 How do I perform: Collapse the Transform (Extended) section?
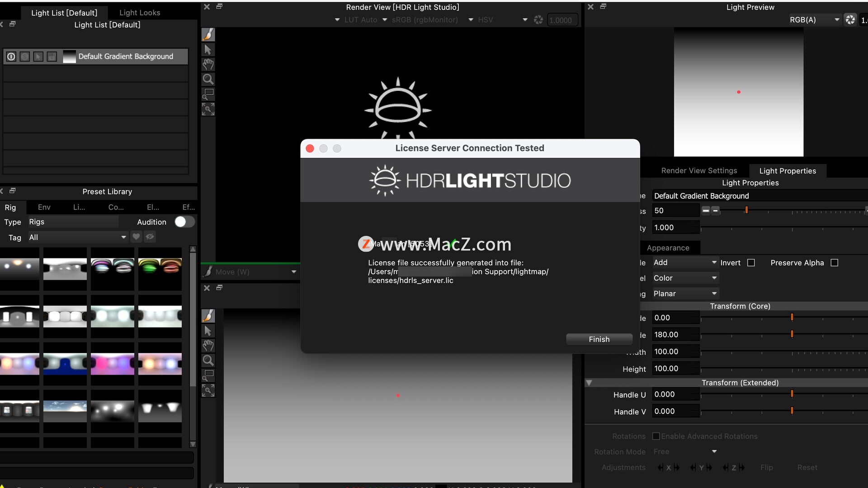[589, 383]
